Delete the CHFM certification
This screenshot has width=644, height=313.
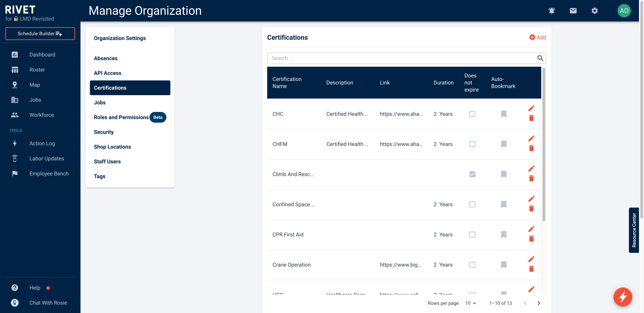tap(531, 148)
